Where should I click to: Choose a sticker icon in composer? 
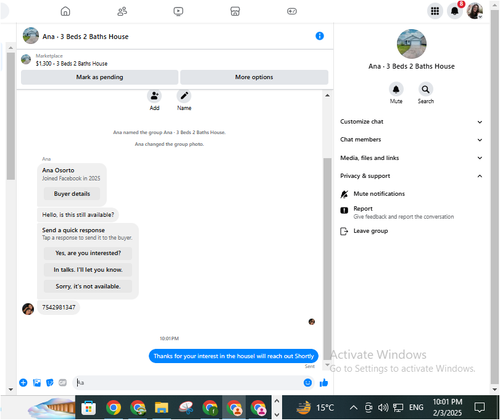50,383
